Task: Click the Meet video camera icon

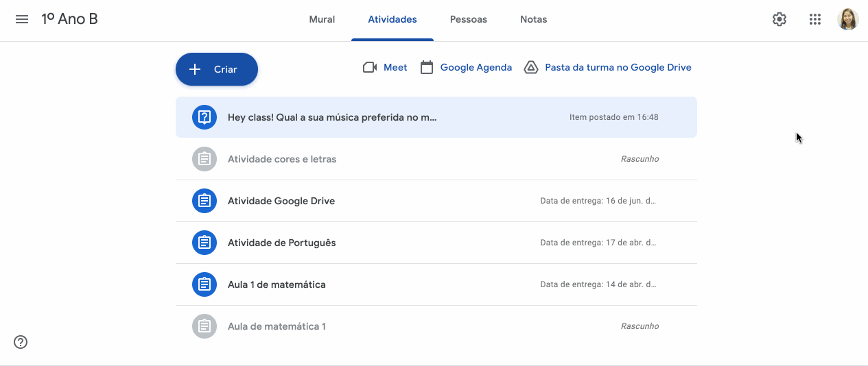Action: pyautogui.click(x=370, y=67)
